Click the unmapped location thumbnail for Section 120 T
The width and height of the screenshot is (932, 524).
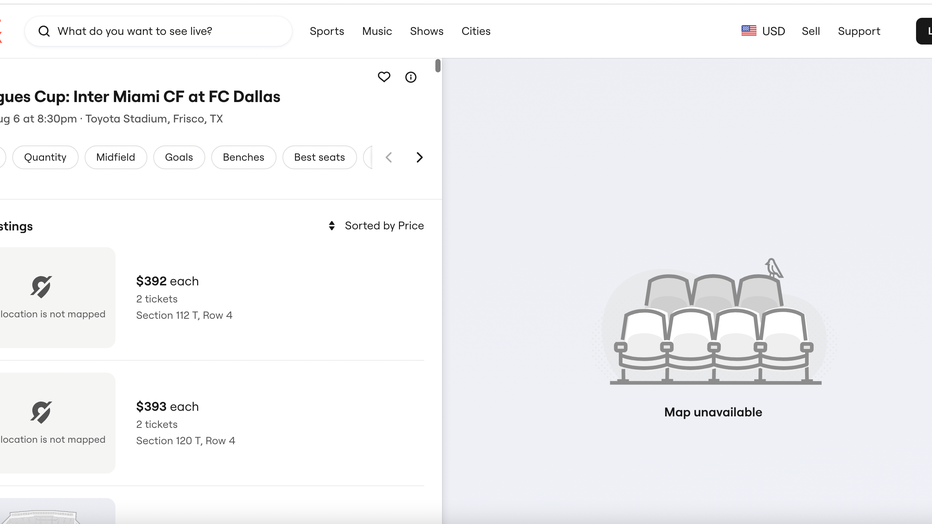(x=56, y=423)
